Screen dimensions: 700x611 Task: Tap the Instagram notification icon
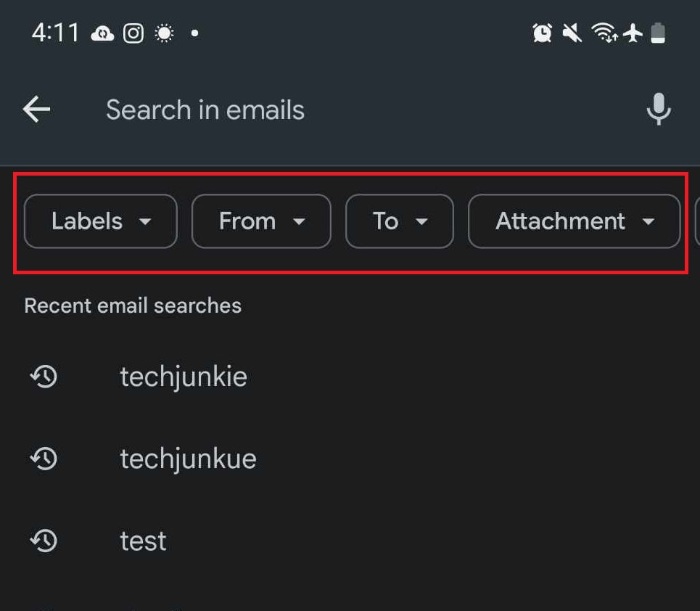click(x=133, y=33)
